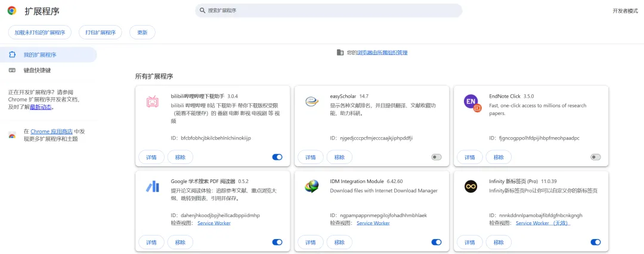
Task: Click the search magnifier icon
Action: tap(202, 11)
